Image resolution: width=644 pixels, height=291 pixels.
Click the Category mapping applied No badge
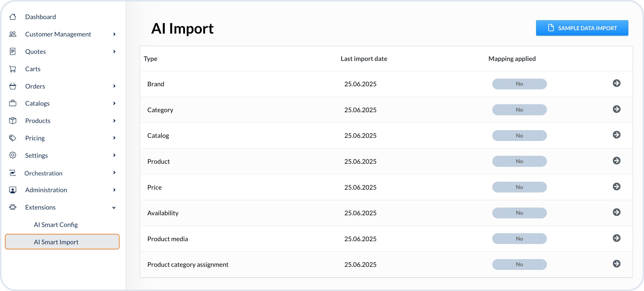(x=519, y=110)
